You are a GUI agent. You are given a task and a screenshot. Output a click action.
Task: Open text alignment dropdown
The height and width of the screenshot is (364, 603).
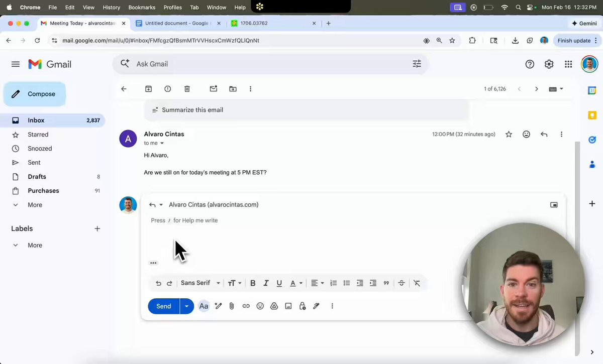[317, 283]
